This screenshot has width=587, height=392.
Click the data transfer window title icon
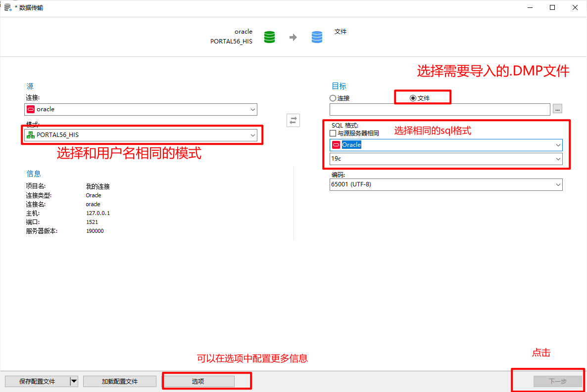[x=7, y=7]
